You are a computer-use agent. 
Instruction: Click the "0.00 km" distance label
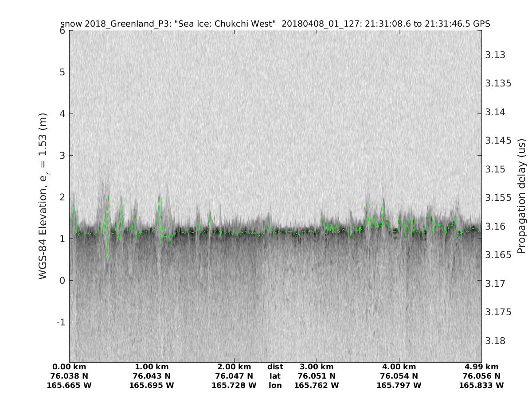pyautogui.click(x=70, y=367)
